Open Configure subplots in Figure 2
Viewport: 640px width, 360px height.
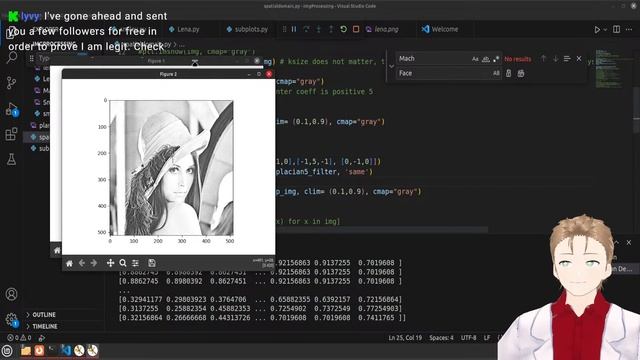pyautogui.click(x=136, y=263)
